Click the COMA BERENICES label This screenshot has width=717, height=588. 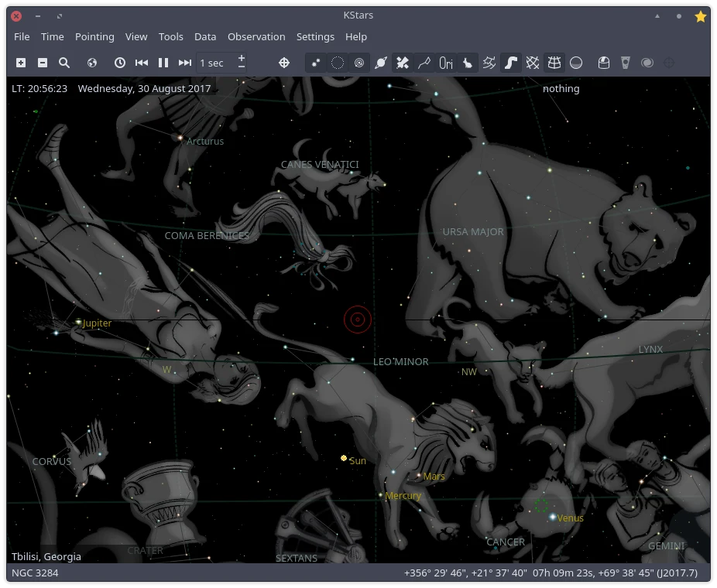tap(207, 236)
